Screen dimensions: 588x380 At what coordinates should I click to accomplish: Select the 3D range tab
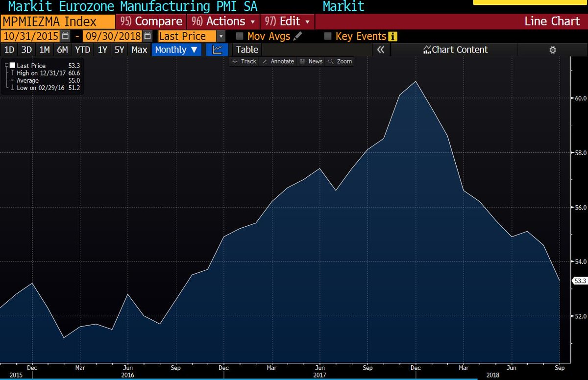pyautogui.click(x=26, y=49)
